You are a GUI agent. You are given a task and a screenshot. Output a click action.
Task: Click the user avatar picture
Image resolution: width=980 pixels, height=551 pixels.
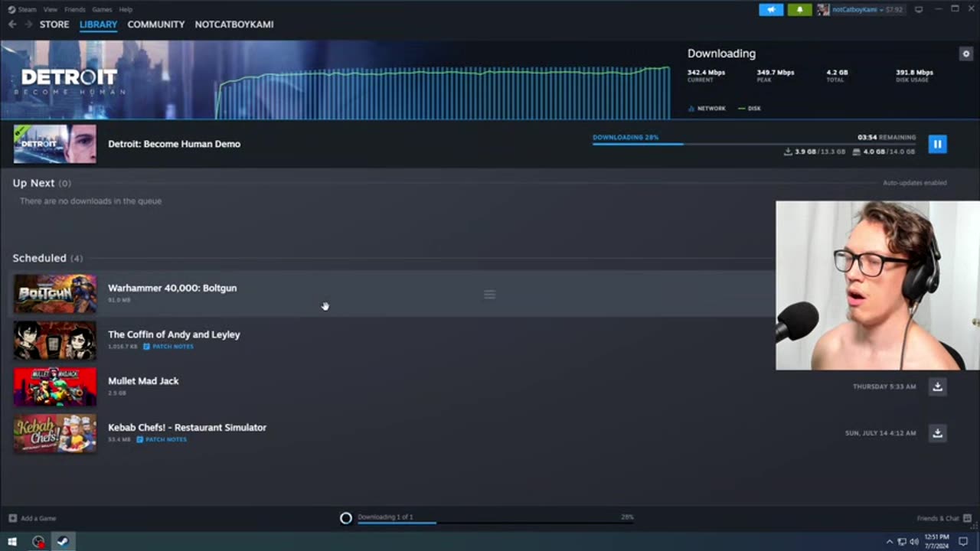click(x=823, y=10)
